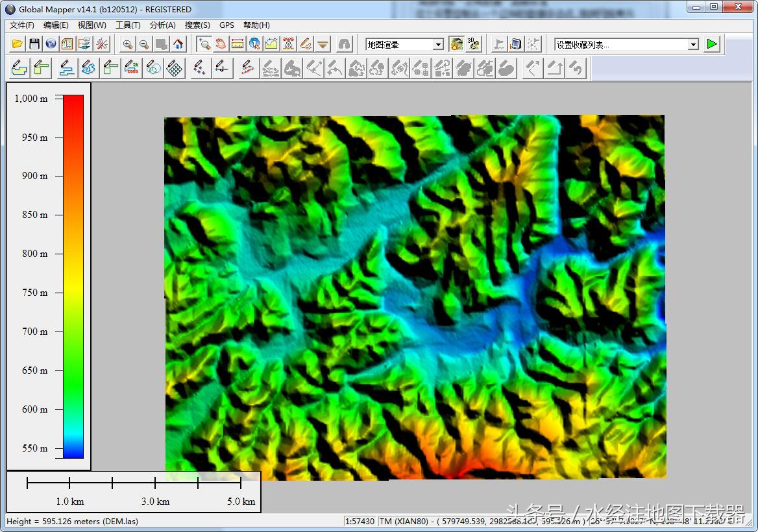The image size is (758, 532).
Task: Open the 文件(F) menu
Action: (x=22, y=25)
